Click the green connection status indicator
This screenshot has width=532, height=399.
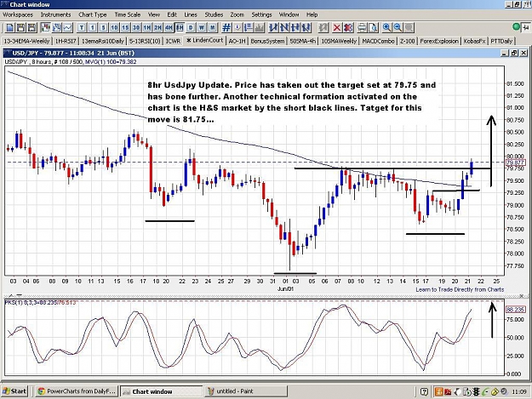tap(517, 26)
